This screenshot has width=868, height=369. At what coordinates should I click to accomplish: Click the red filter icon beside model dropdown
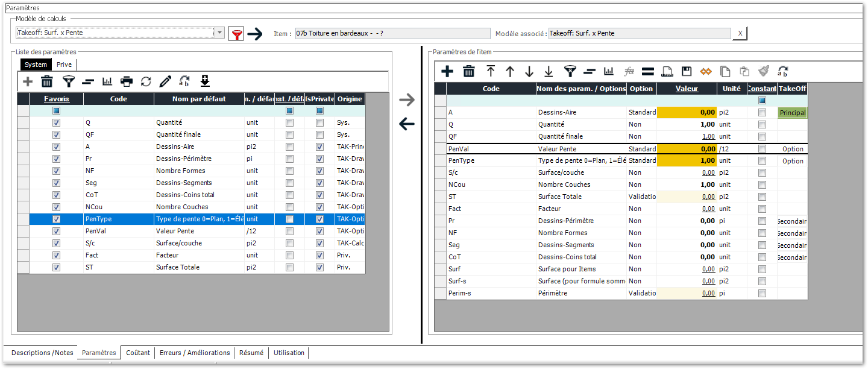pyautogui.click(x=236, y=34)
